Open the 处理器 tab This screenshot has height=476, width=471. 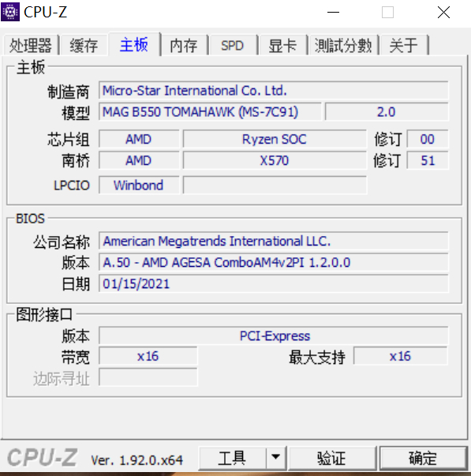click(x=31, y=46)
